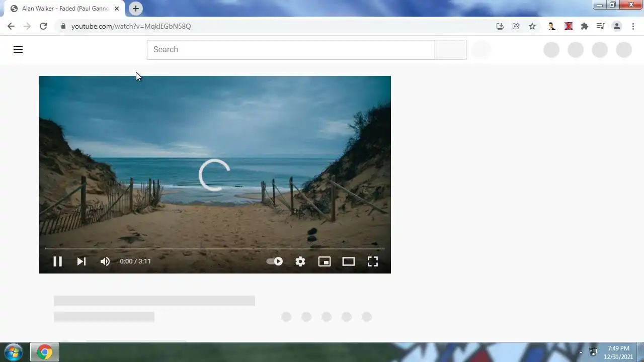This screenshot has height=362, width=644.
Task: Close the Alan Walker - Faded tab
Action: (x=117, y=9)
